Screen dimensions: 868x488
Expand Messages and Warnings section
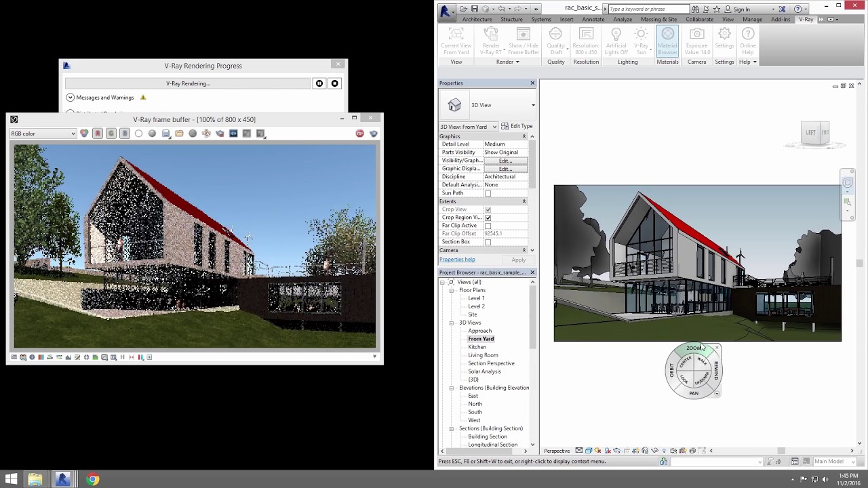pos(70,98)
